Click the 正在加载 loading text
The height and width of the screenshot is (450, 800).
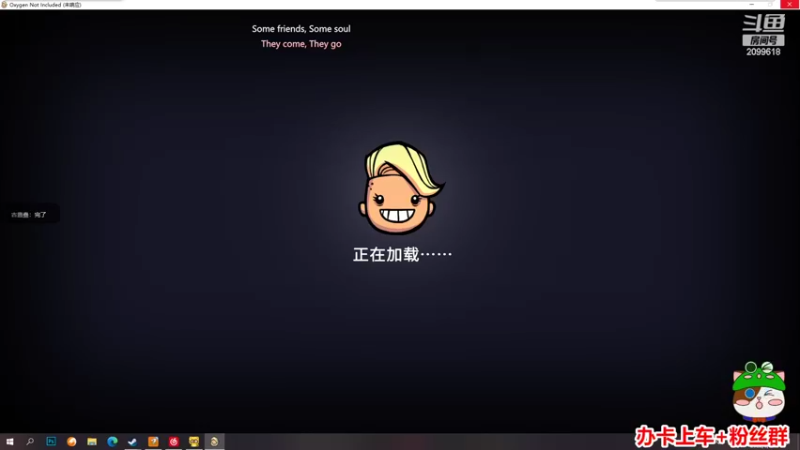tap(402, 254)
